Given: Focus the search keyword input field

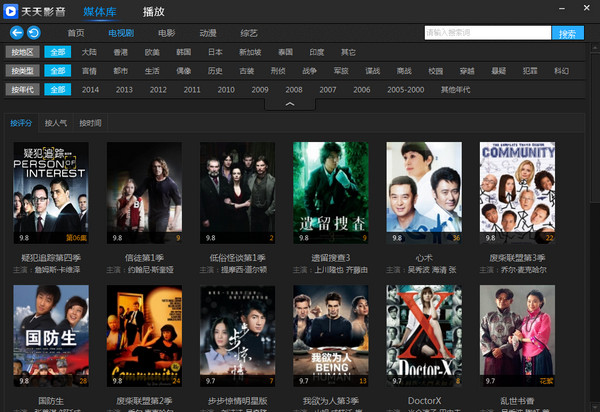Looking at the screenshot, I should pyautogui.click(x=488, y=33).
